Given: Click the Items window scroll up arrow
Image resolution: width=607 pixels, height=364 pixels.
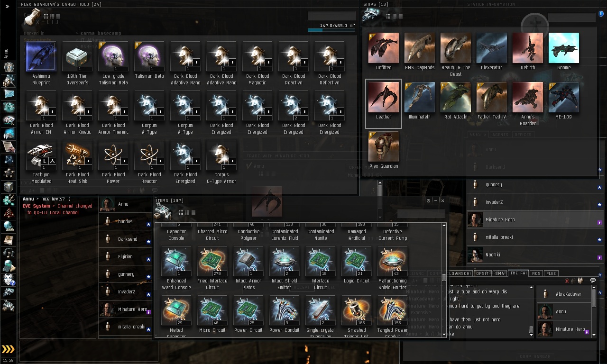Looking at the screenshot, I should (444, 225).
